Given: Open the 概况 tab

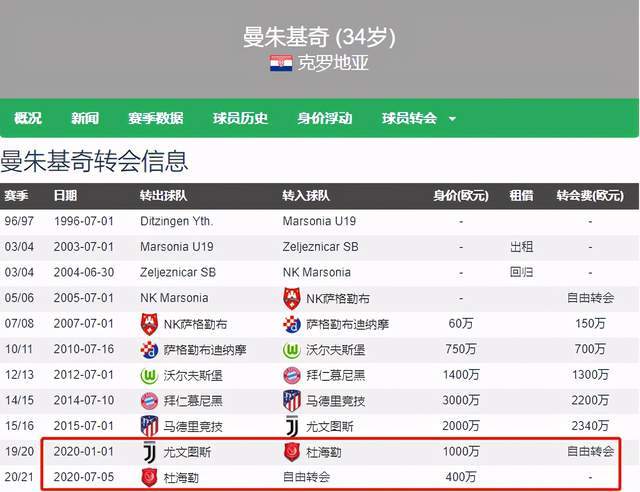Looking at the screenshot, I should point(28,118).
